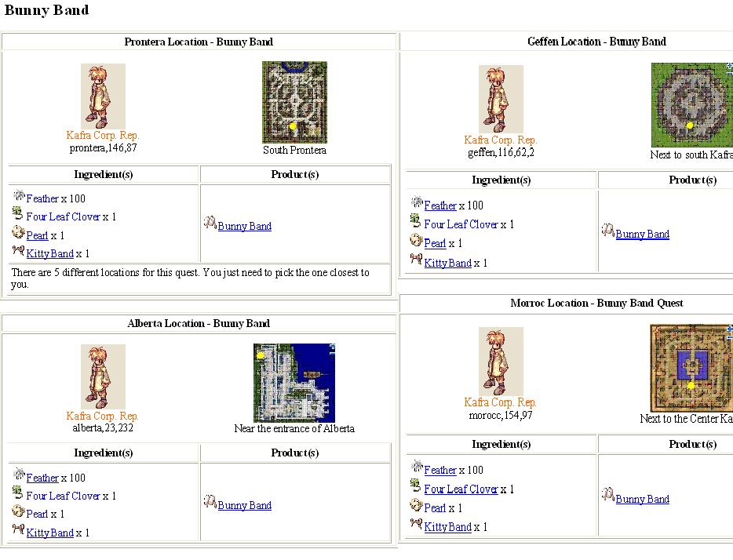Click Kitty Band icon in Prontera ingredients

coord(18,251)
